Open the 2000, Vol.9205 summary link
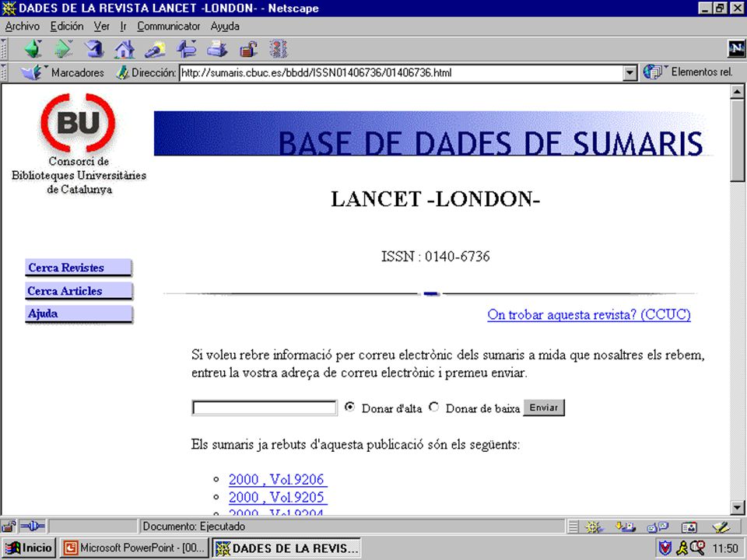The height and width of the screenshot is (560, 747). coord(278,497)
